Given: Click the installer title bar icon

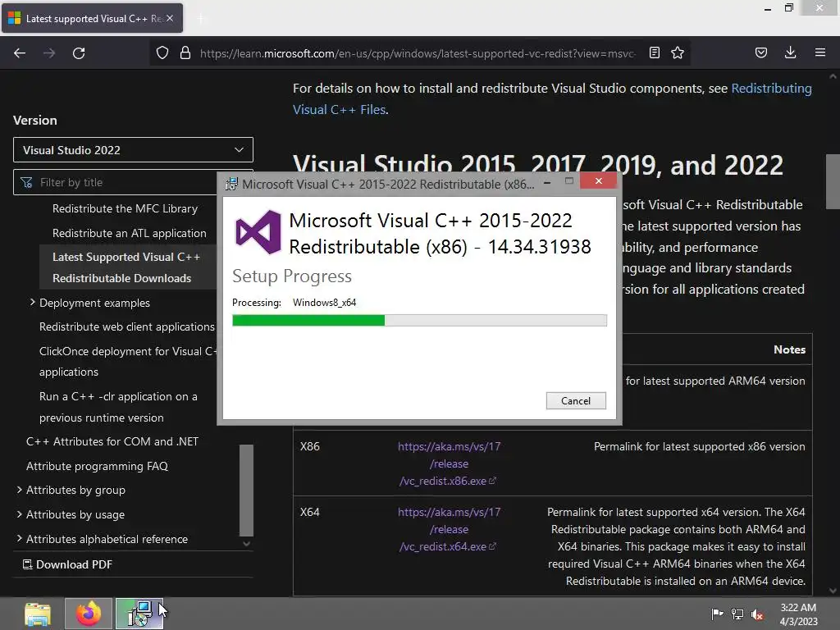Looking at the screenshot, I should coord(231,184).
